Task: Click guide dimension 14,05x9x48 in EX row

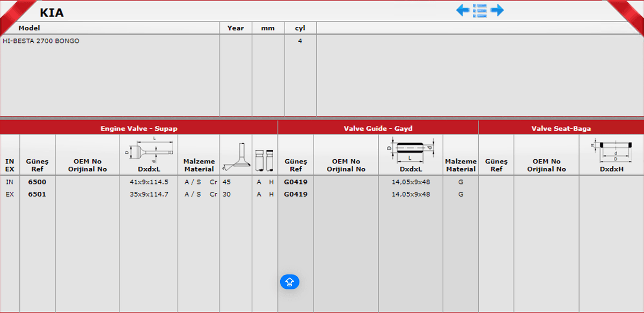Action: pos(411,194)
